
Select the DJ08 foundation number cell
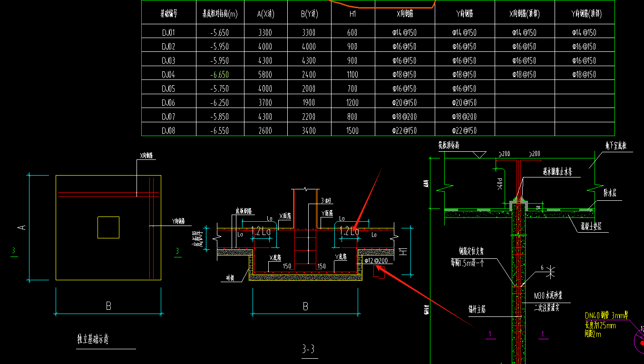[168, 130]
